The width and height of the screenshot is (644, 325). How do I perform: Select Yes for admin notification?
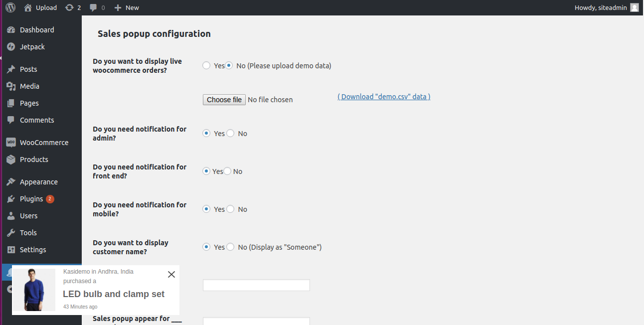pos(206,133)
